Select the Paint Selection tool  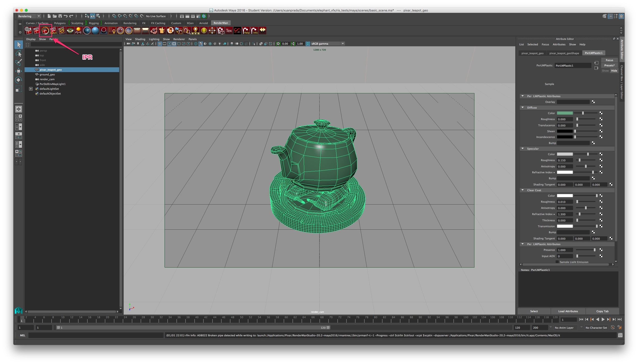19,62
